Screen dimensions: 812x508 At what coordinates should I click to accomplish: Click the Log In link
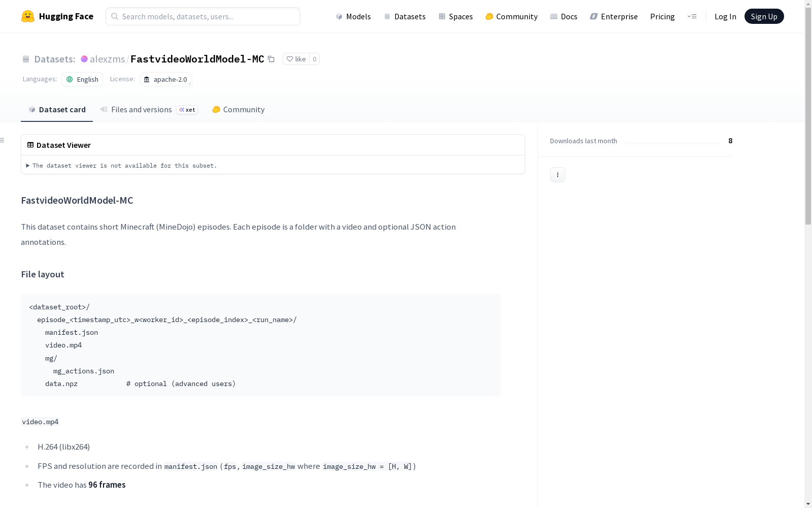tap(725, 16)
